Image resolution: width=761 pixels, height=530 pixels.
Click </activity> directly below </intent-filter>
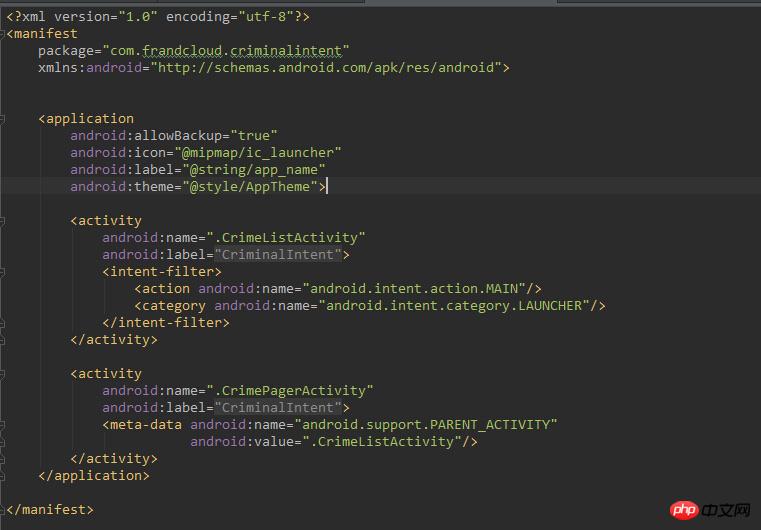tap(114, 340)
